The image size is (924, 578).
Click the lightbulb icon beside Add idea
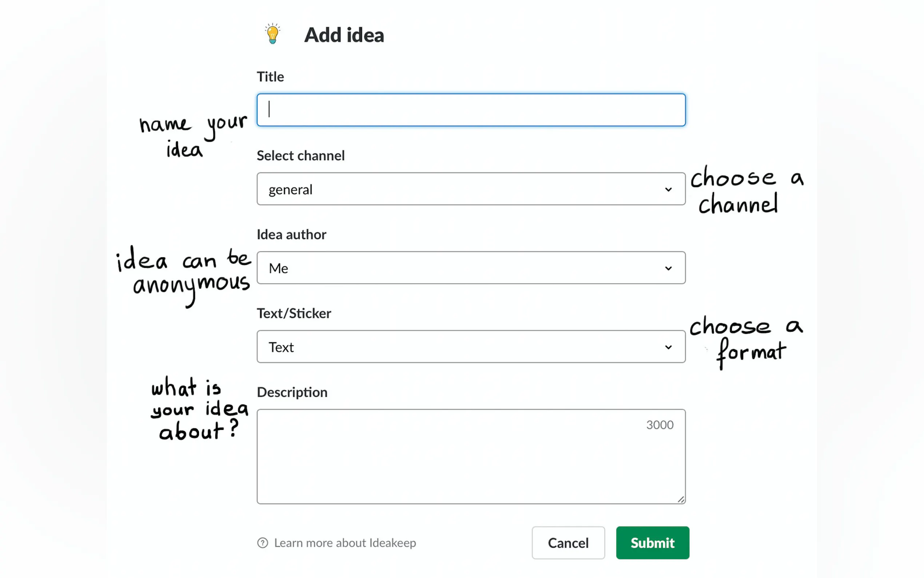coord(272,34)
